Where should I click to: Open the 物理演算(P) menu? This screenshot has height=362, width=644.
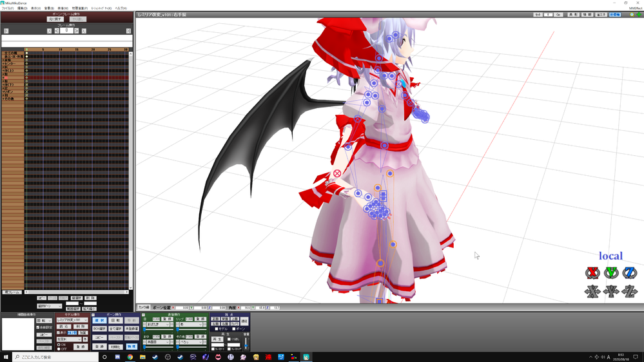tap(80, 8)
